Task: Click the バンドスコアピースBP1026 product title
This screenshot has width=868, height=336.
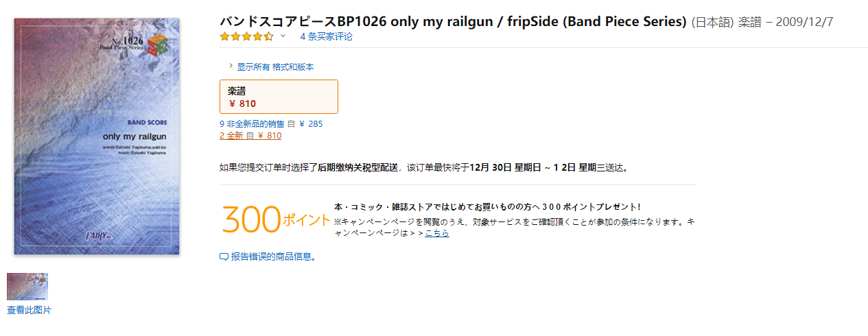Action: [453, 21]
